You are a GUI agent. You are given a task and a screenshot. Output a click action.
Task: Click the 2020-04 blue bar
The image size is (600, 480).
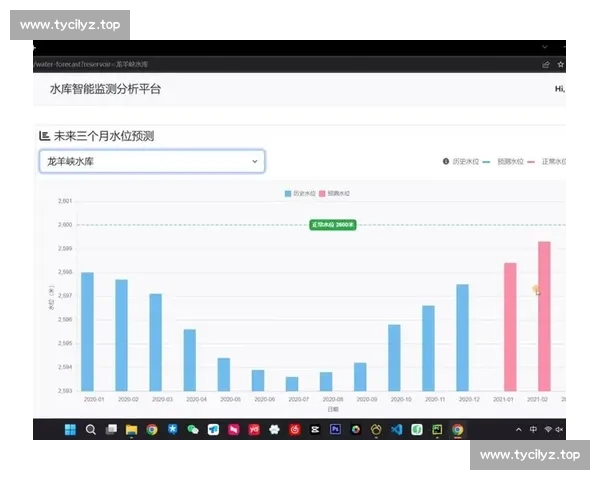(x=190, y=360)
